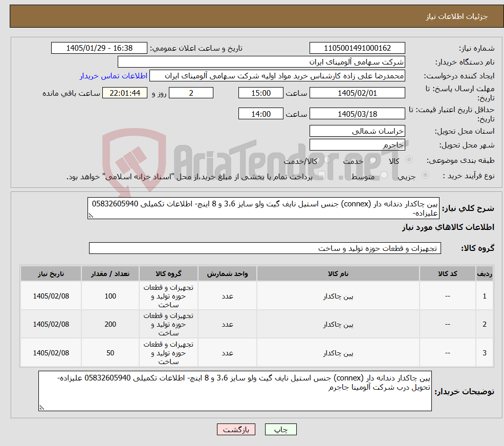Click the request creator name field
The width and height of the screenshot is (504, 446).
click(277, 76)
